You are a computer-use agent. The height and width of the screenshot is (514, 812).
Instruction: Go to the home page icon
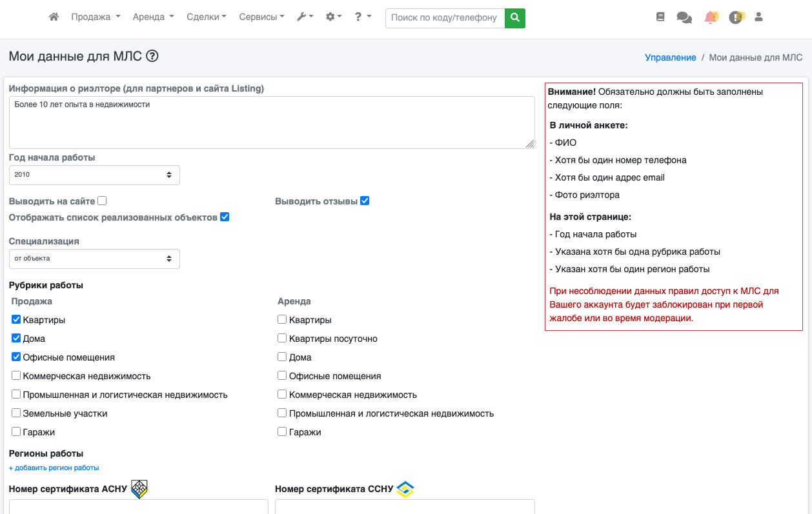click(x=54, y=17)
